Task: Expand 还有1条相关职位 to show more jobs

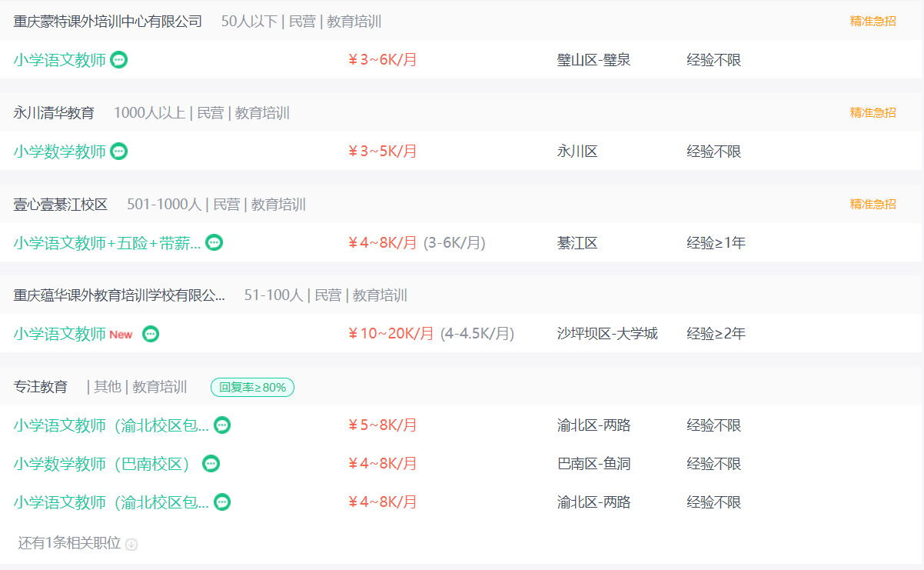Action: 77,543
